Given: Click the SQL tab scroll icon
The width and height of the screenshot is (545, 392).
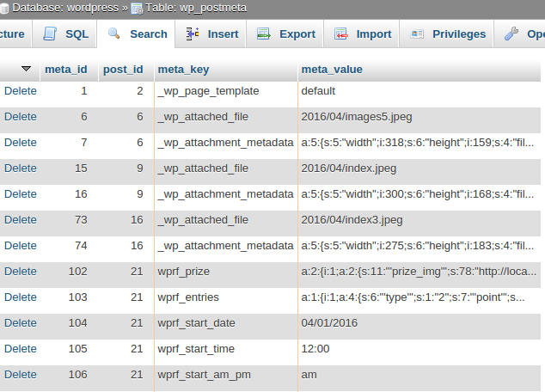Looking at the screenshot, I should 50,34.
